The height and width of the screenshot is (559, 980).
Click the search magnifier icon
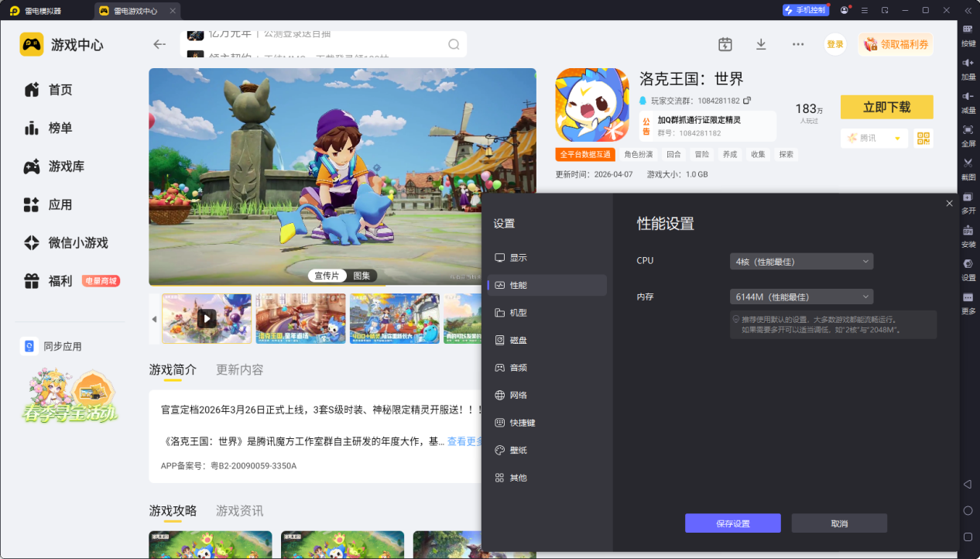454,44
